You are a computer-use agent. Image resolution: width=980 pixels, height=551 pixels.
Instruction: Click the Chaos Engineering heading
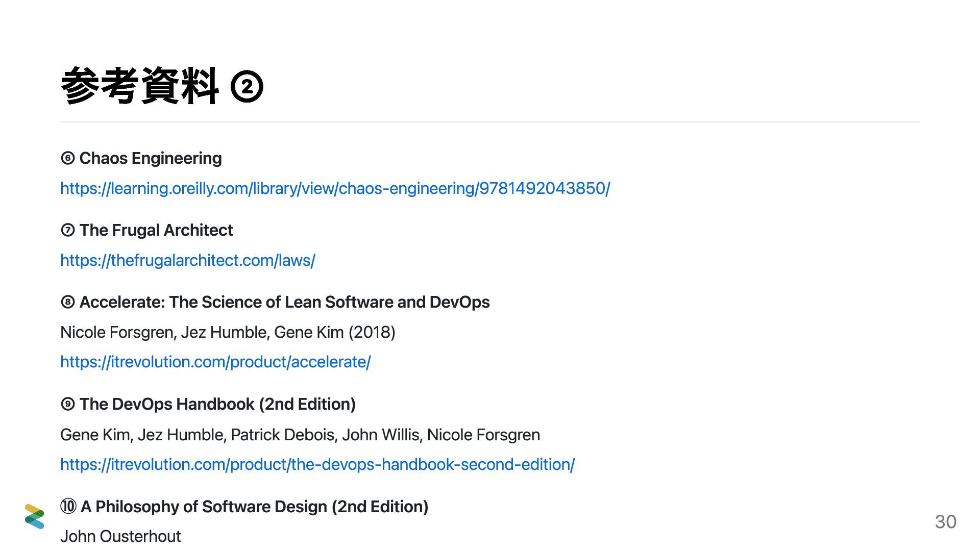pos(151,158)
